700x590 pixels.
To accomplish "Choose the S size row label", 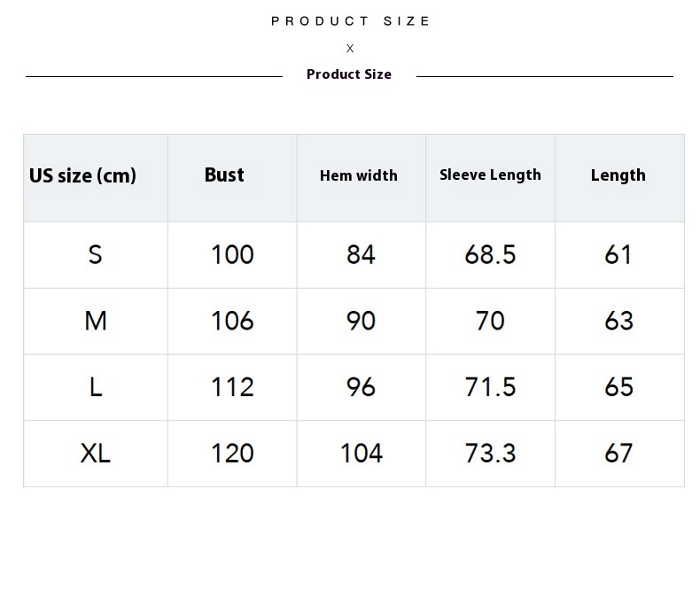I will coord(95,255).
